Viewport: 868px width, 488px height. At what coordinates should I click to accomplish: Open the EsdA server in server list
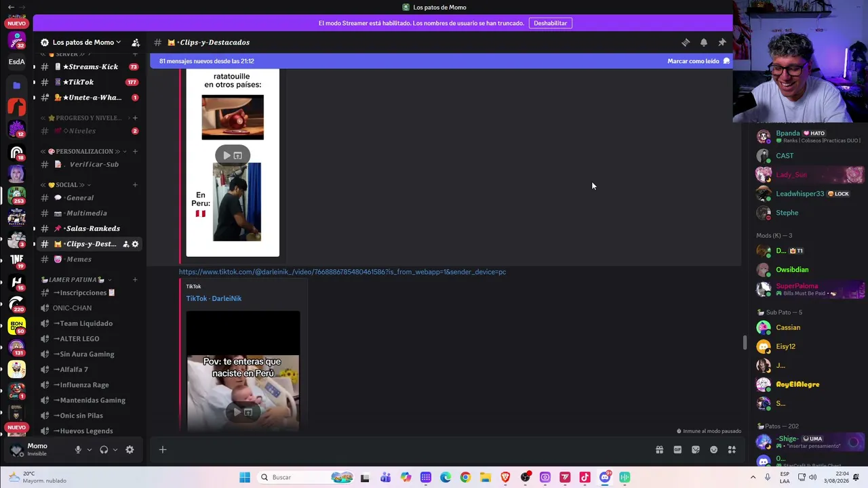pyautogui.click(x=17, y=62)
